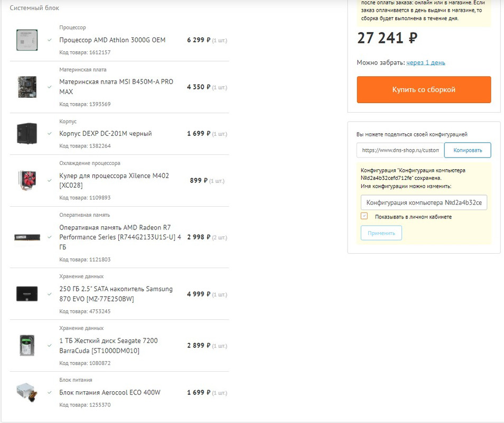504x423 pixels.
Task: Open the Xilence M402 cooler thumbnail
Action: tap(27, 180)
